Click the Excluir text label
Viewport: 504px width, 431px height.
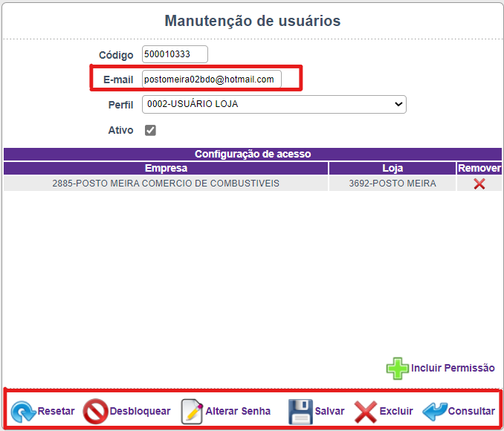pos(396,411)
